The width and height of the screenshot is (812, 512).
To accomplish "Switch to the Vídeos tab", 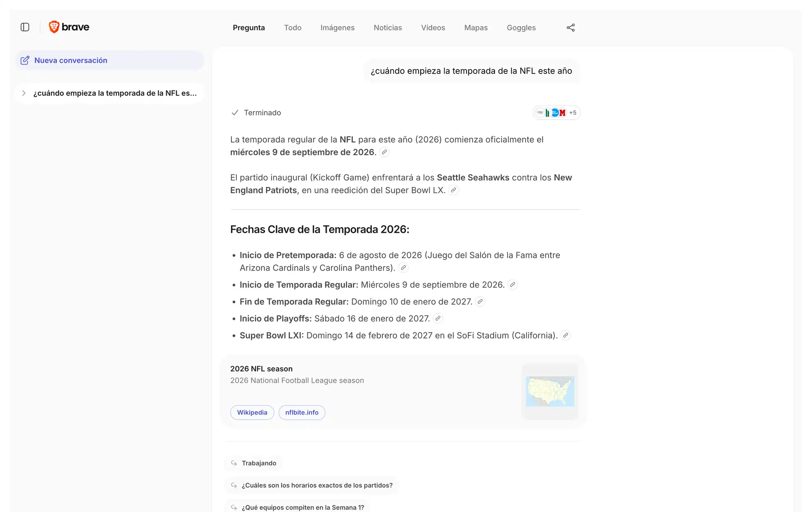I will [433, 28].
